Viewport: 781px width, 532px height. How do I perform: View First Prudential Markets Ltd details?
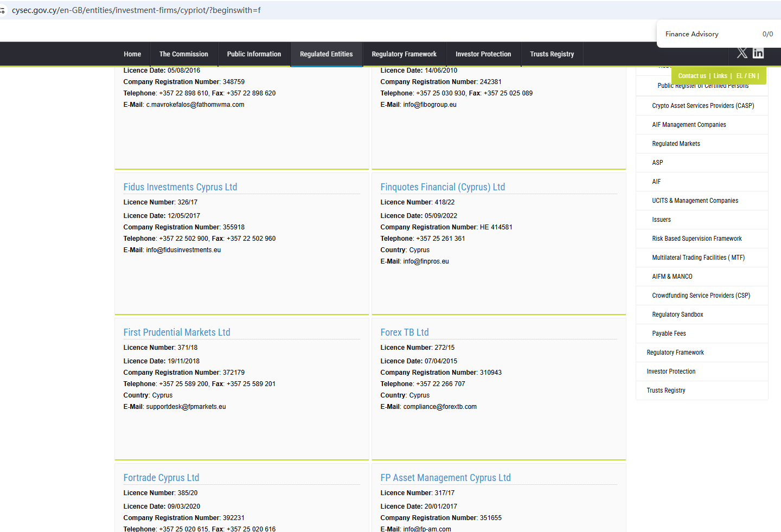point(177,332)
